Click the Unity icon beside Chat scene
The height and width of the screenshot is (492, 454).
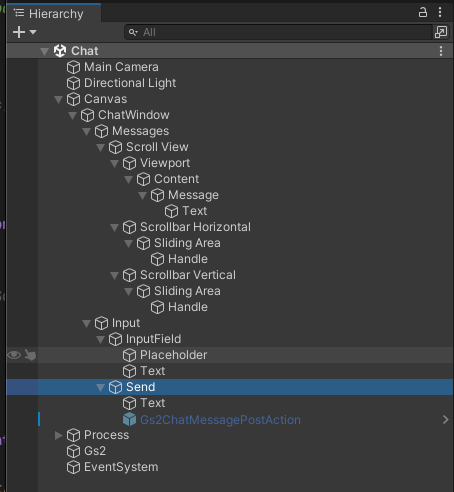point(60,51)
